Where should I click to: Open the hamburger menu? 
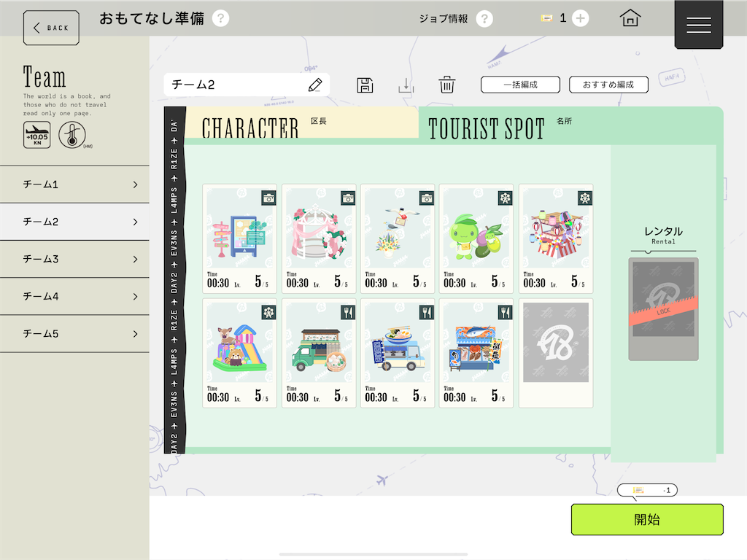point(699,24)
